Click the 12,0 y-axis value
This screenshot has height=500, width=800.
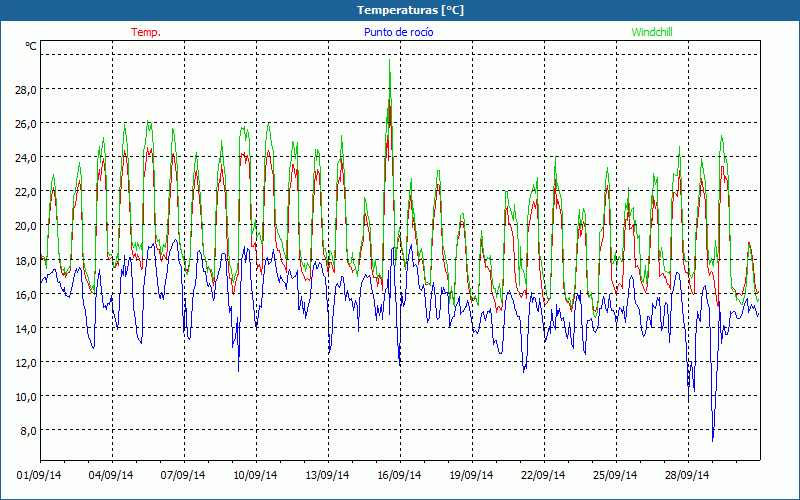26,363
